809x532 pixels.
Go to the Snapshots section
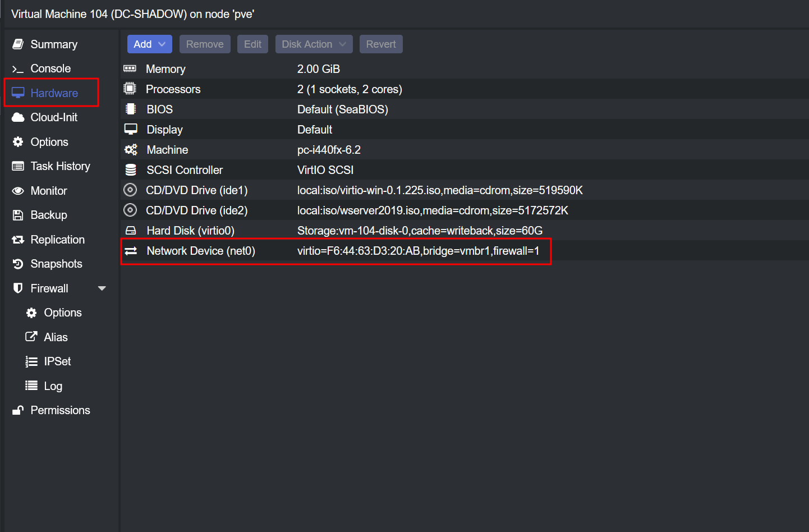(56, 264)
